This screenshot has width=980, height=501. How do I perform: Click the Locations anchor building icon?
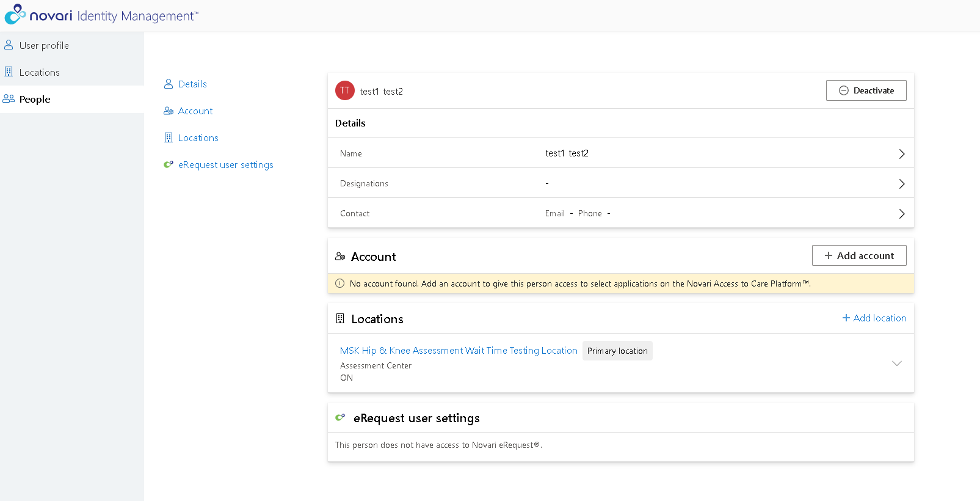[169, 137]
